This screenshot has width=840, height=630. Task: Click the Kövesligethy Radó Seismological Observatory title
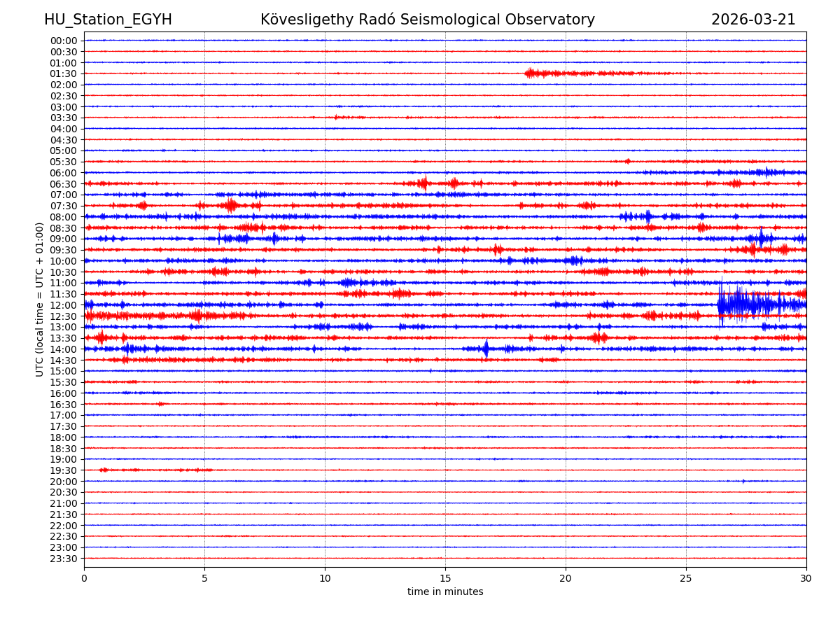(x=427, y=20)
